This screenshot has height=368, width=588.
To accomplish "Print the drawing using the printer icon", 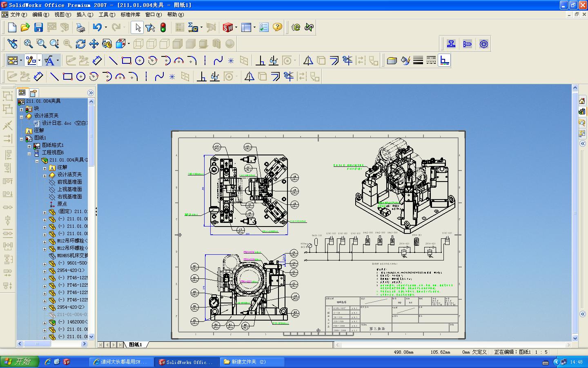I will (81, 27).
